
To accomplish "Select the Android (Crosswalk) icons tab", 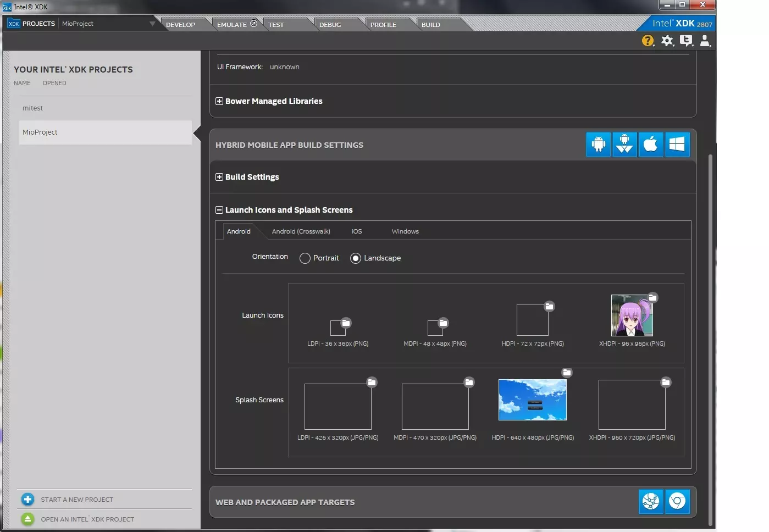I will pos(301,231).
